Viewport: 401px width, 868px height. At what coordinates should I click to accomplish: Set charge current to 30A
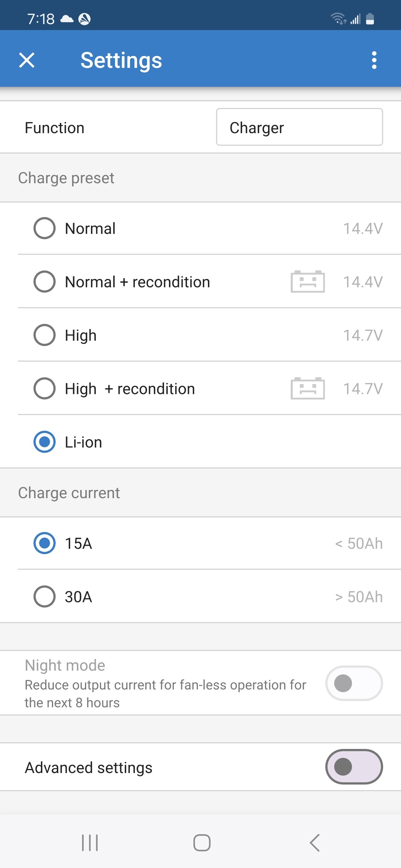(x=45, y=596)
